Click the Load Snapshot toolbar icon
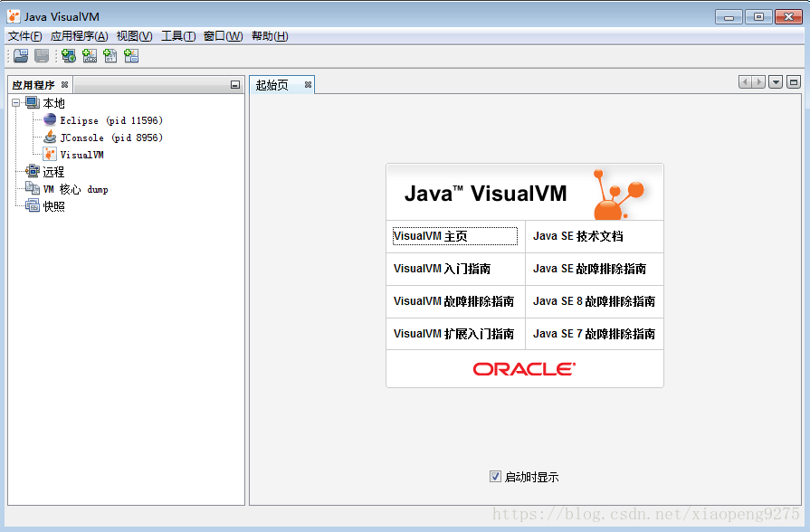This screenshot has height=532, width=810. pyautogui.click(x=21, y=56)
